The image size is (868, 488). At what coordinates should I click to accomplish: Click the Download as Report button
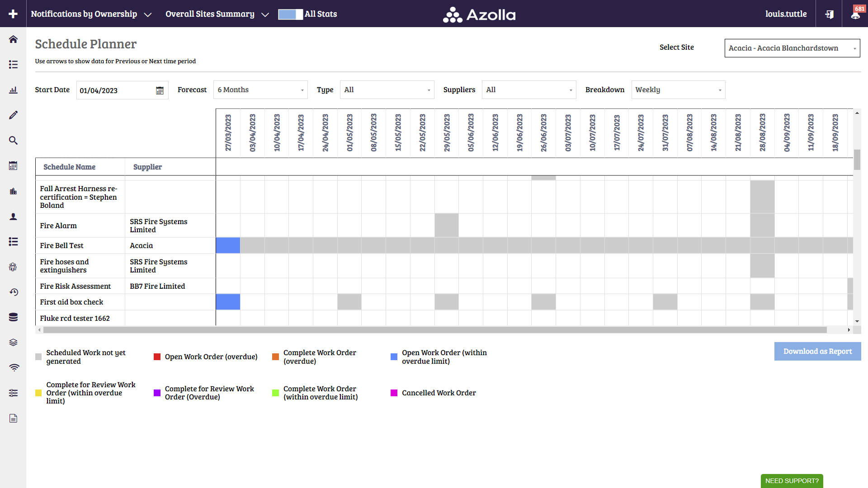817,351
